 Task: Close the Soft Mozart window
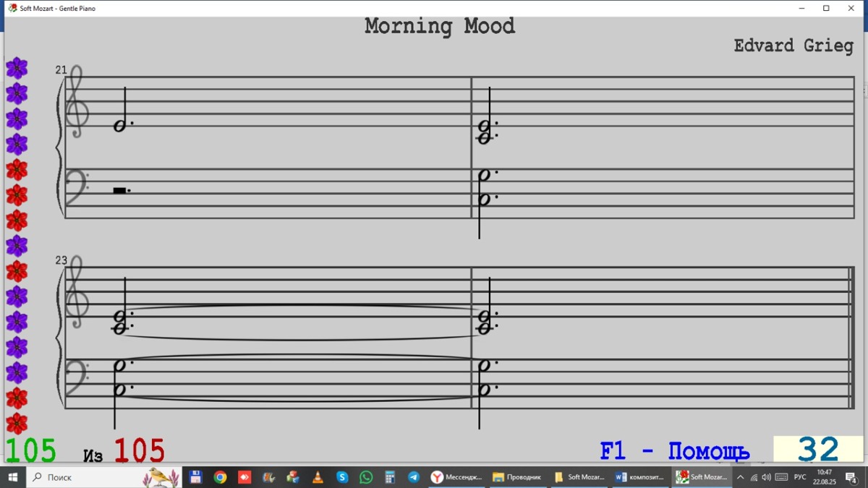851,9
